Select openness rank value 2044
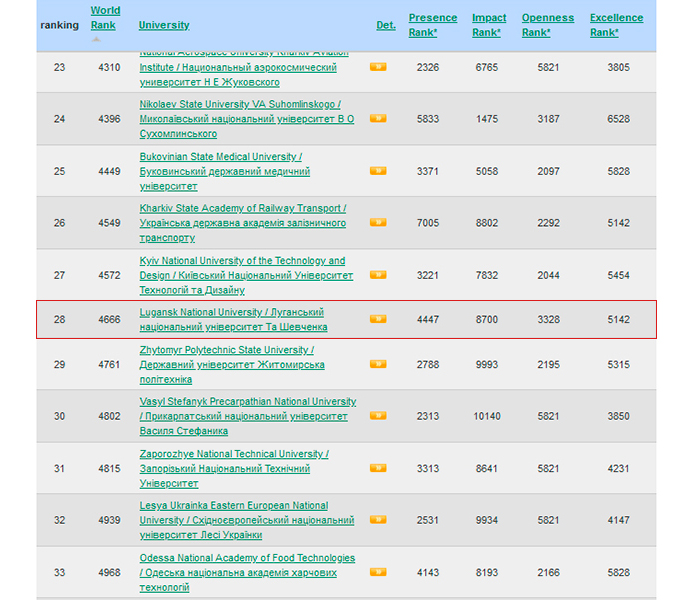The image size is (680, 600). point(549,275)
